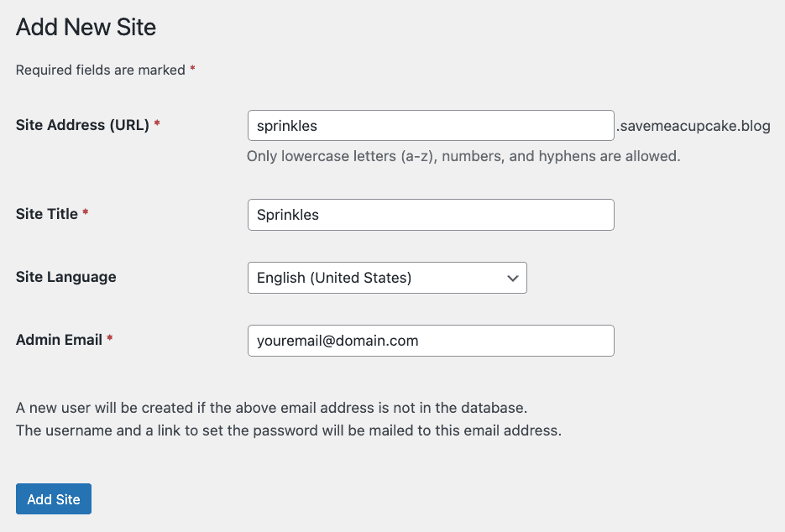785x532 pixels.
Task: Click the 'Site Title' label
Action: [x=46, y=214]
